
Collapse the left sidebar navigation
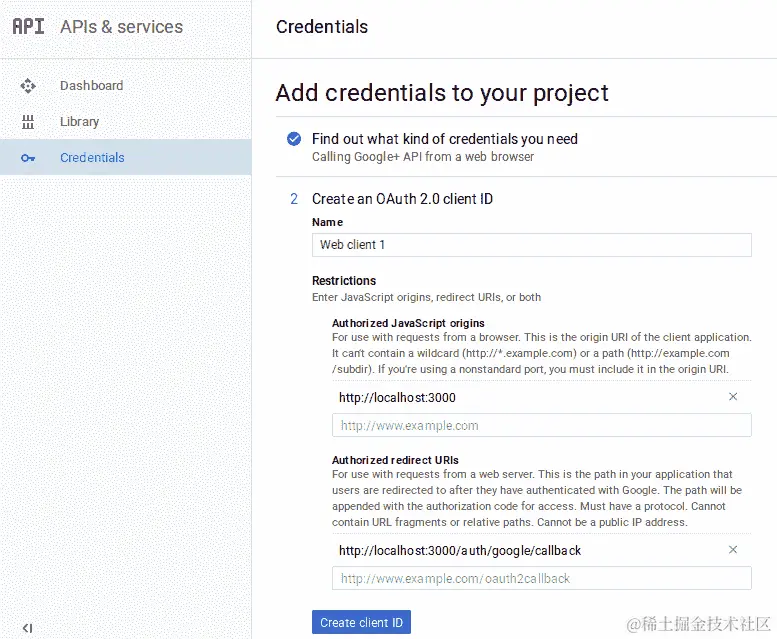pyautogui.click(x=27, y=628)
